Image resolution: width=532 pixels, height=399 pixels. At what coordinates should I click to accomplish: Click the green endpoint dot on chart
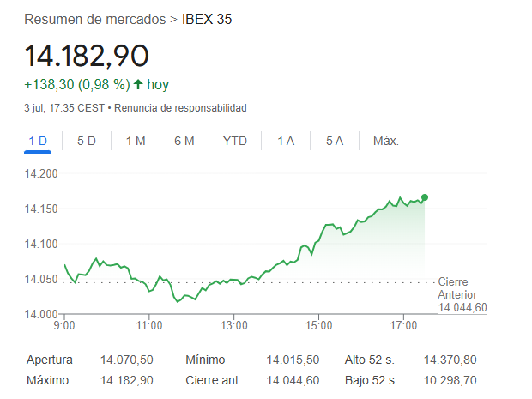425,197
